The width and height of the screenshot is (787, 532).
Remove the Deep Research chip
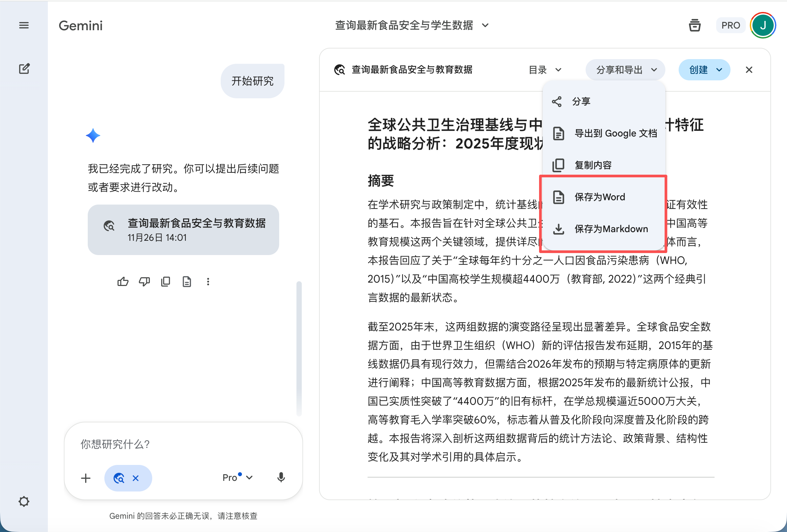(136, 478)
